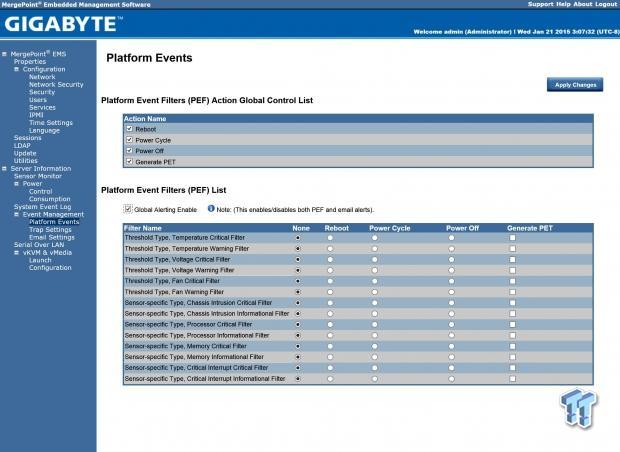Open the Support link in header

point(542,4)
